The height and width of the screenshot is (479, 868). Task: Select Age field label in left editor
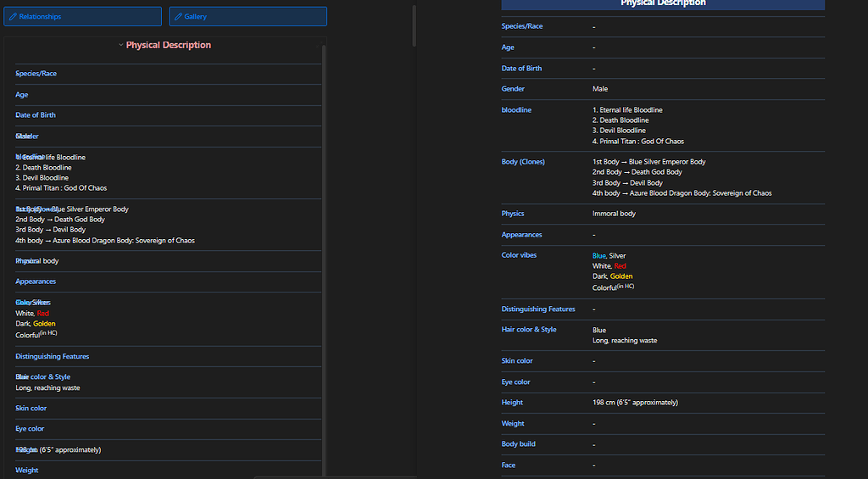click(x=21, y=95)
